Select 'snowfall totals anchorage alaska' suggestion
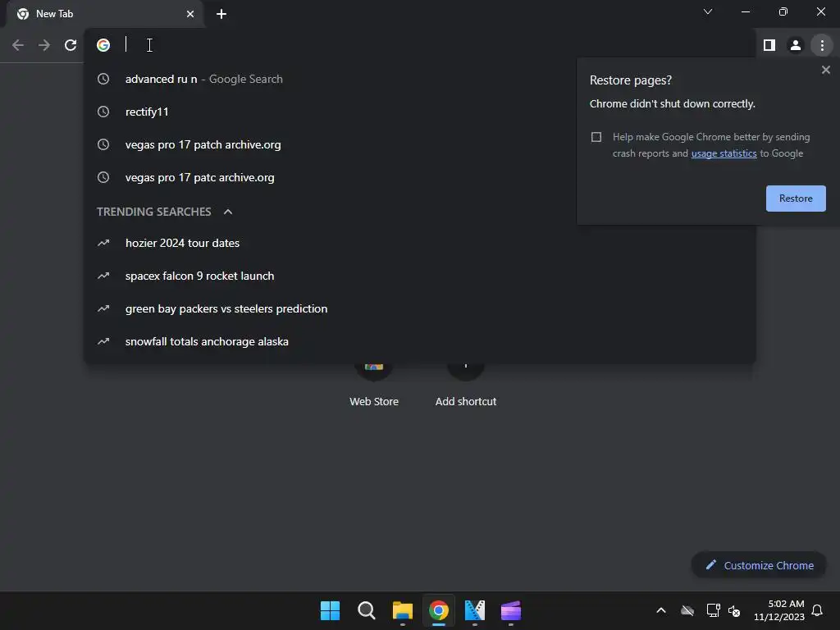 point(419,341)
